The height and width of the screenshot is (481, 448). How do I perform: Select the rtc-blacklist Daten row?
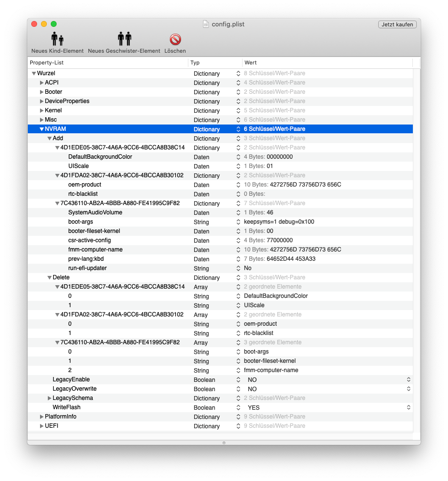(x=220, y=194)
